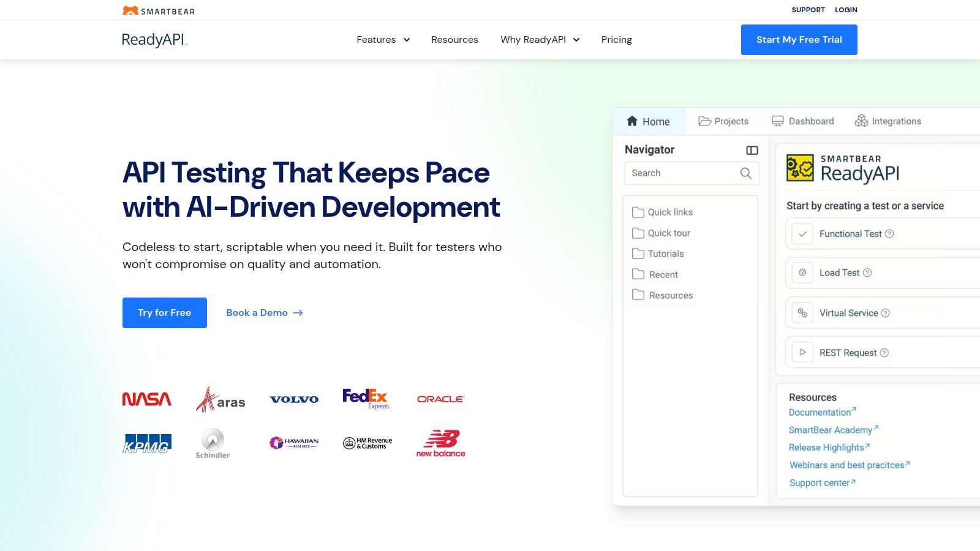Click the NASA logo

(147, 399)
